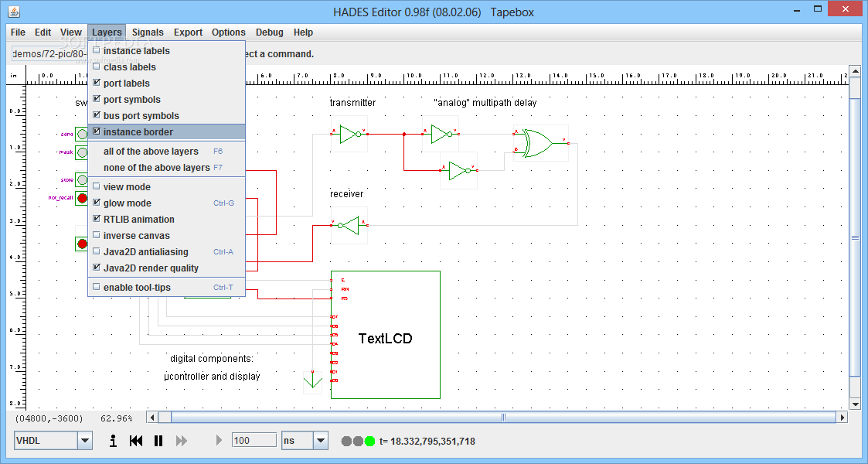Click the horizontal scrollbar thumb
This screenshot has height=464, width=868.
coord(503,418)
